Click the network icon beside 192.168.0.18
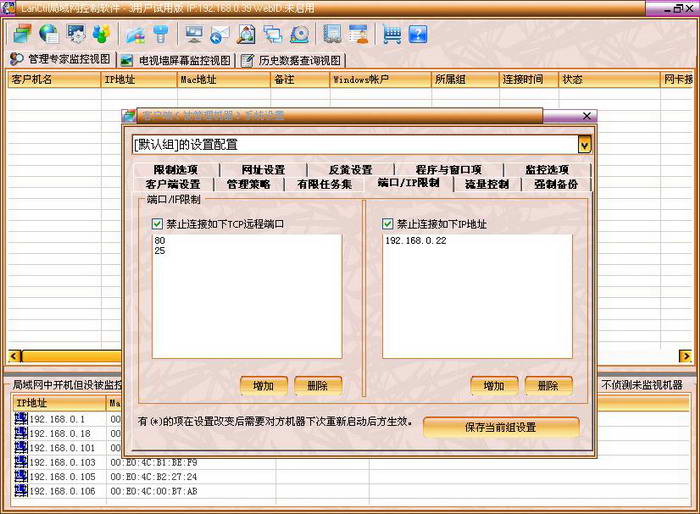 click(21, 433)
